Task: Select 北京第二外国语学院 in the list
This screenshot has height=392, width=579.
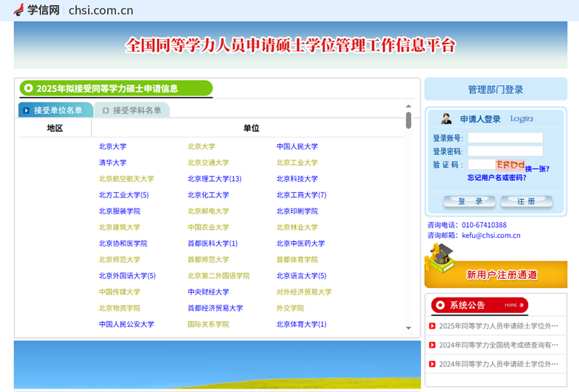Action: point(218,277)
